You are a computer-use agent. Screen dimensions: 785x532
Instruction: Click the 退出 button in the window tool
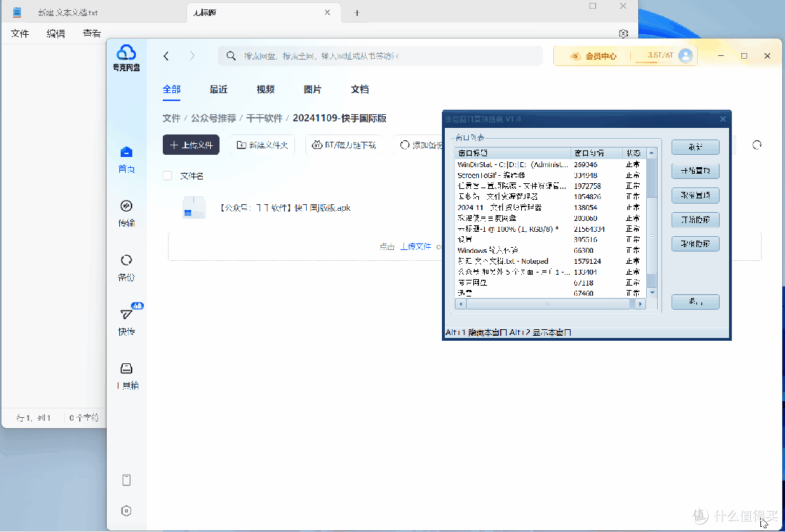696,302
